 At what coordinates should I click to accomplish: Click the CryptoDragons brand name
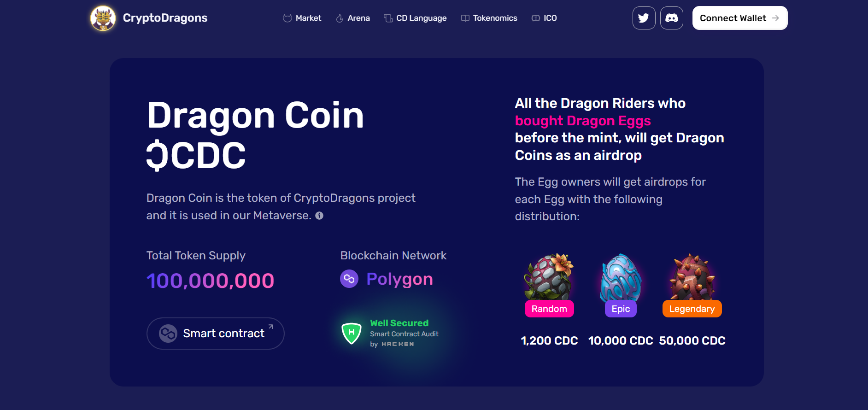tap(165, 18)
